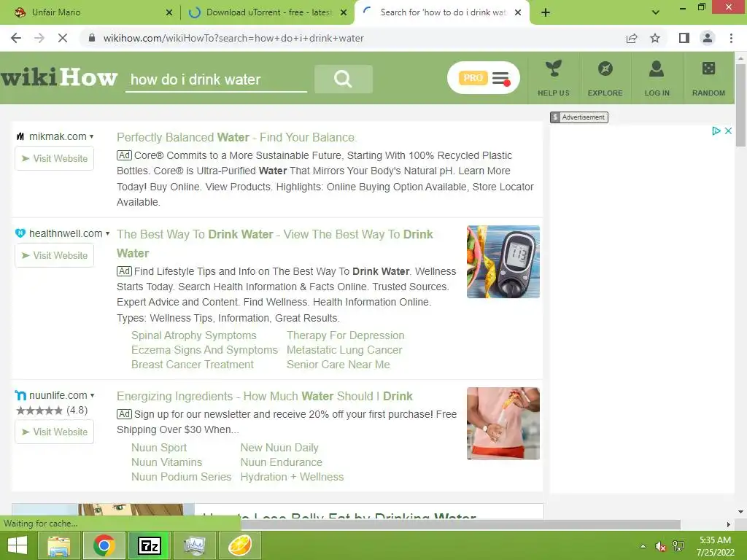Open the monitor app in taskbar
Image resolution: width=747 pixels, height=560 pixels.
194,545
